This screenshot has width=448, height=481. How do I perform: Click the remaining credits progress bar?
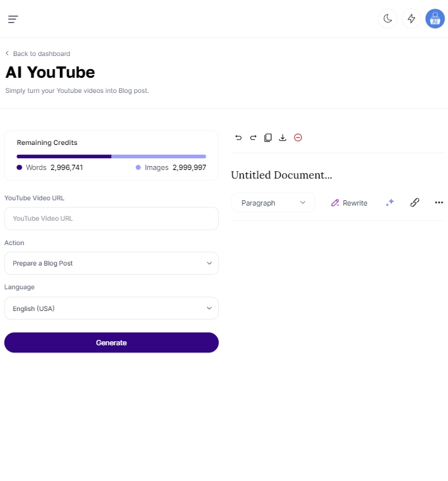point(111,156)
